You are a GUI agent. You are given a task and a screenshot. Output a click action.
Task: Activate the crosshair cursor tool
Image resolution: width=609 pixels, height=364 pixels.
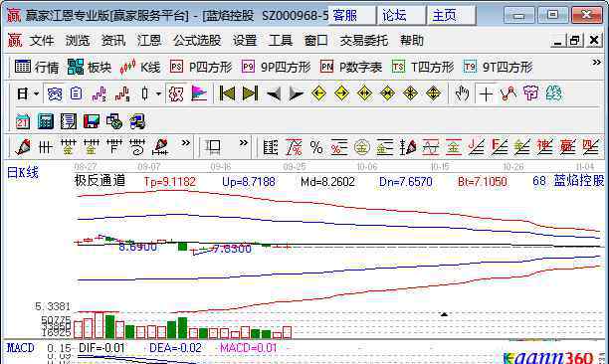point(486,93)
